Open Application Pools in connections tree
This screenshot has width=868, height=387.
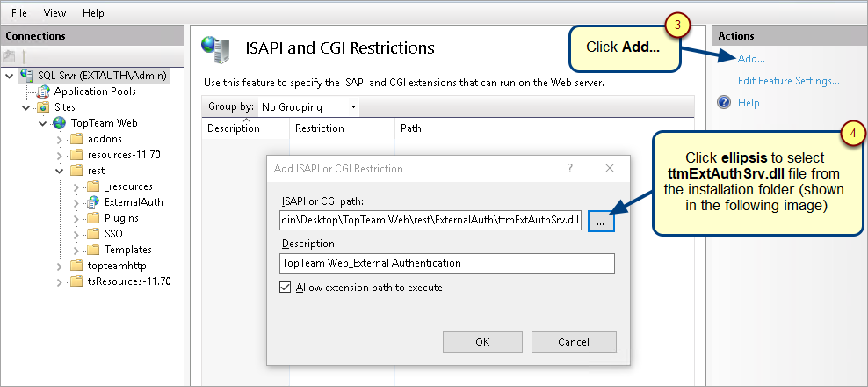(95, 91)
